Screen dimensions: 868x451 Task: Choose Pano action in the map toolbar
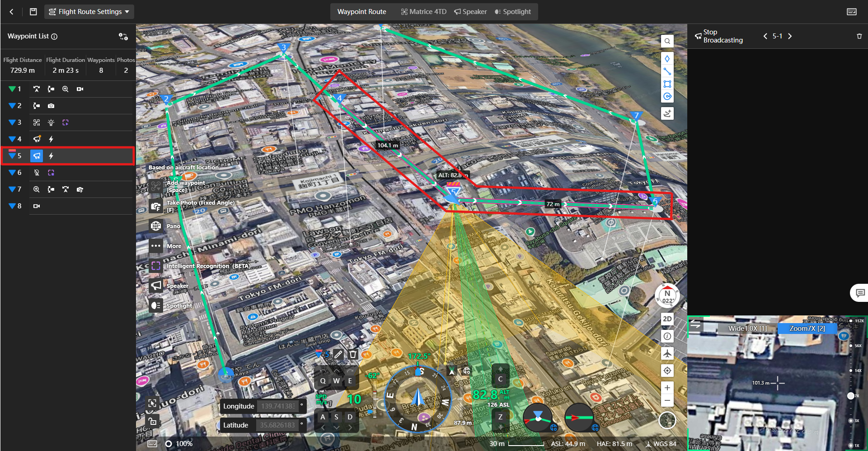[x=156, y=226]
